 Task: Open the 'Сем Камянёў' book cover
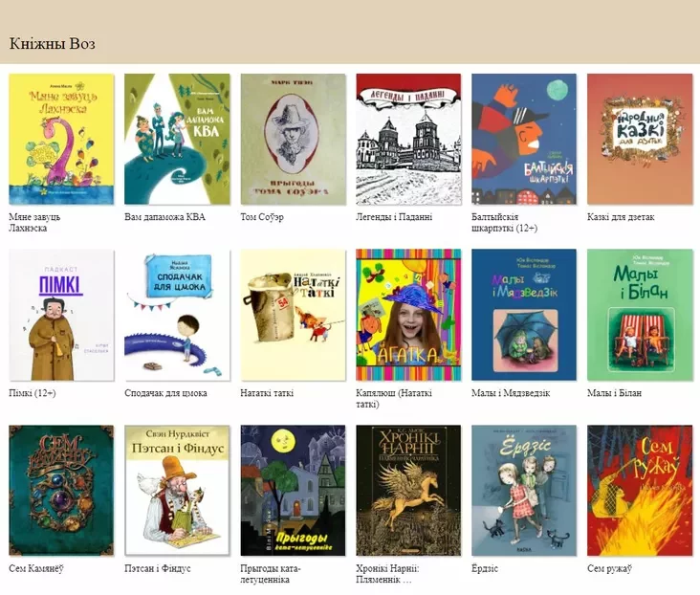coord(61,491)
